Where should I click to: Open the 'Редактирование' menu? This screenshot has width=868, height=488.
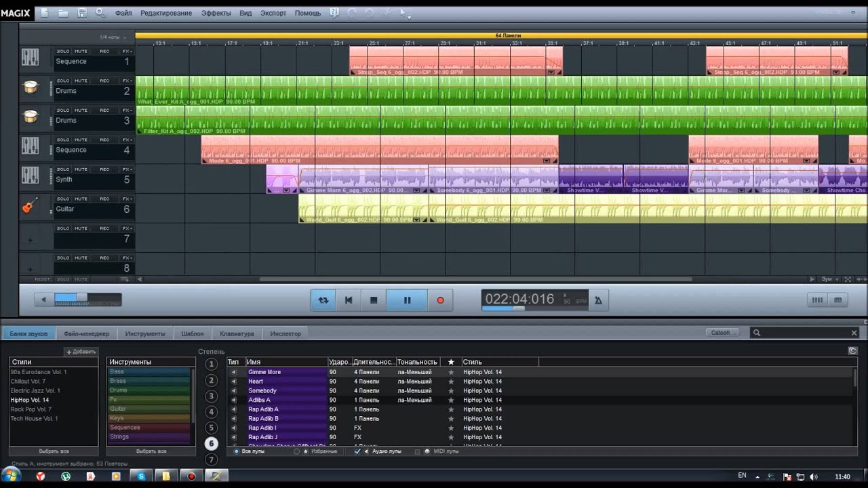click(x=166, y=13)
